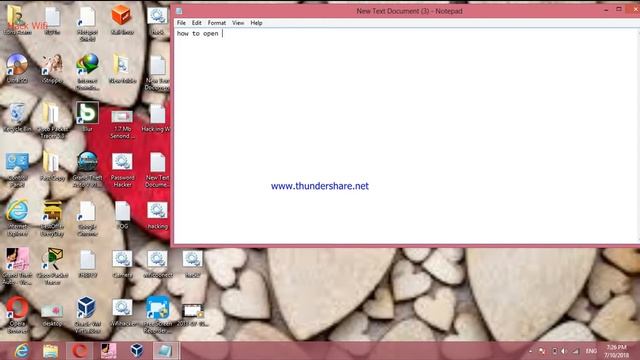
Task: Select the 'hacking' batch file on desktop
Action: (158, 216)
